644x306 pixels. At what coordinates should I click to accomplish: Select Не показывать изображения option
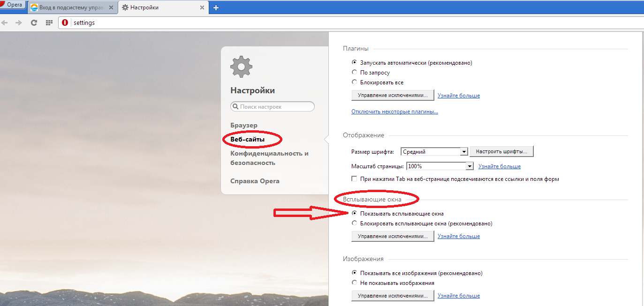click(354, 283)
